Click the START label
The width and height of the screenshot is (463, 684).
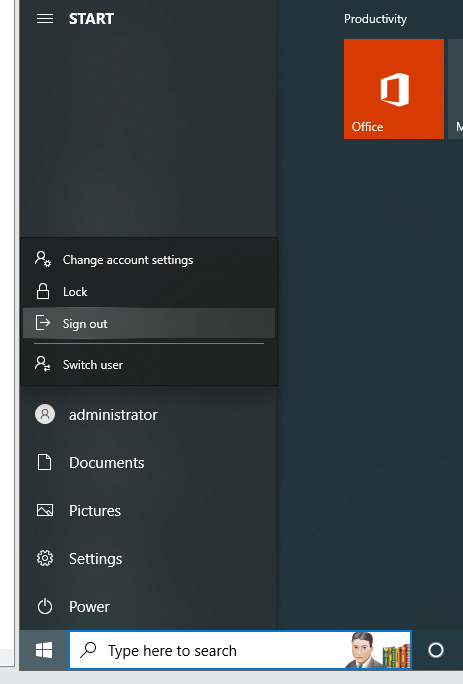pyautogui.click(x=91, y=19)
